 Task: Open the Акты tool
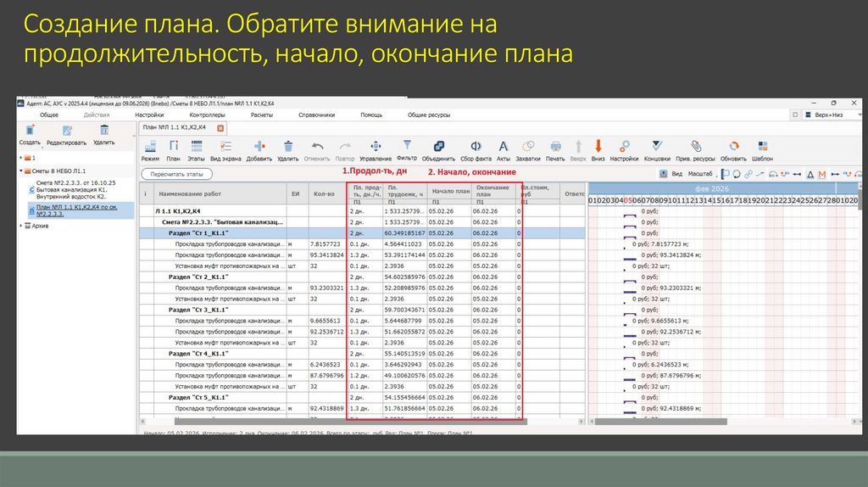504,146
